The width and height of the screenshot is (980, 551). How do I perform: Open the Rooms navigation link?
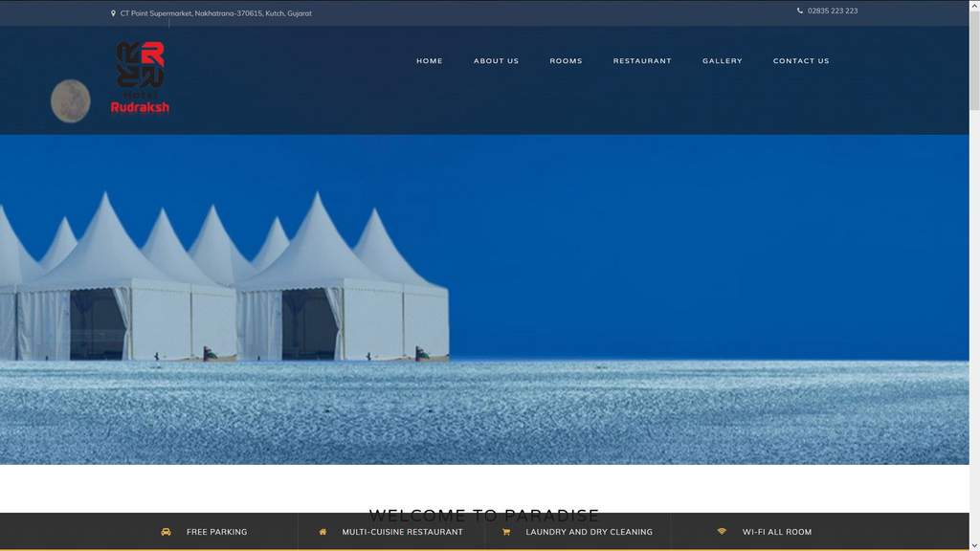point(566,61)
